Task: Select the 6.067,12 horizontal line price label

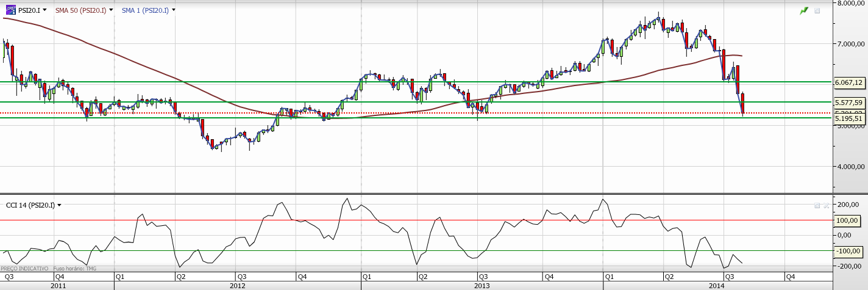Action: (848, 82)
